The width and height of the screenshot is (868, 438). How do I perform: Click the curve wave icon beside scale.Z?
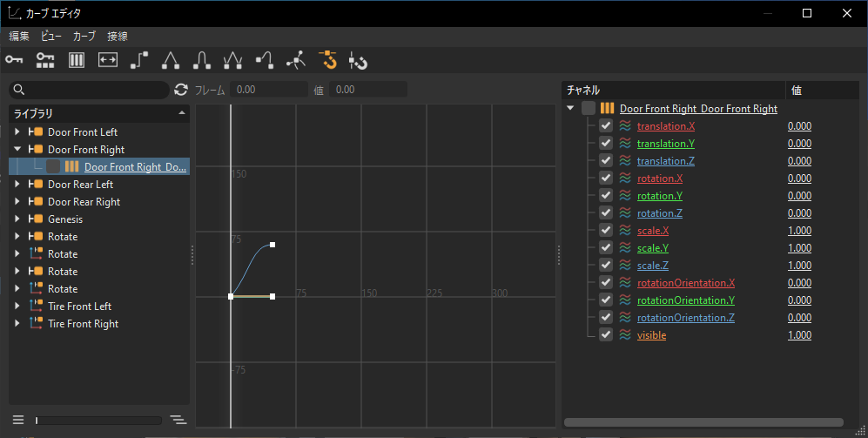(625, 266)
